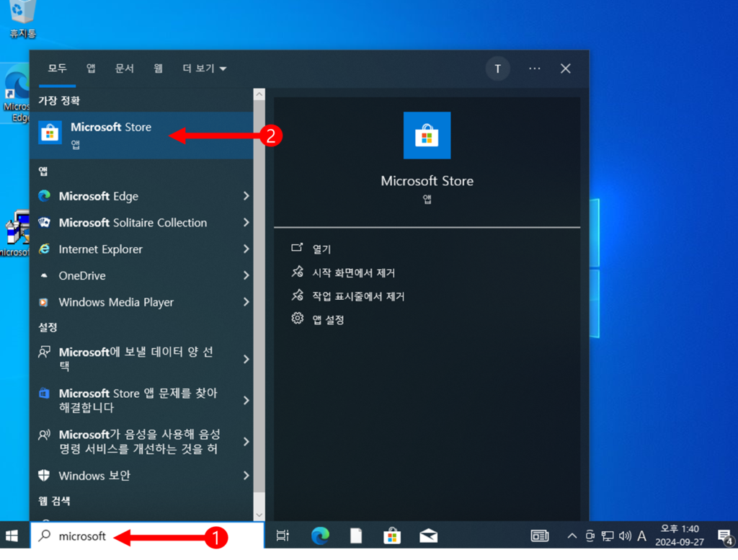
Task: Open Microsoft에 보낼 데이터 양 선택 setting
Action: [x=135, y=359]
